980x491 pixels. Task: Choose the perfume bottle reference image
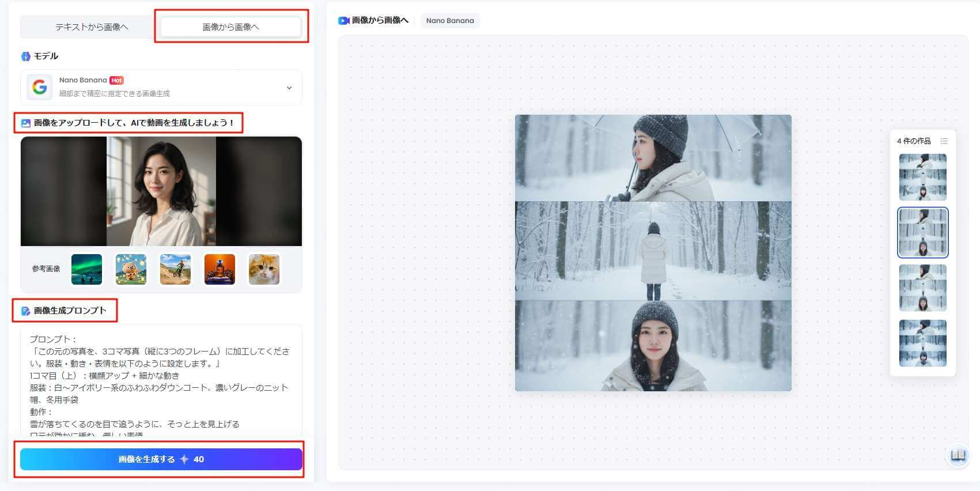(220, 269)
